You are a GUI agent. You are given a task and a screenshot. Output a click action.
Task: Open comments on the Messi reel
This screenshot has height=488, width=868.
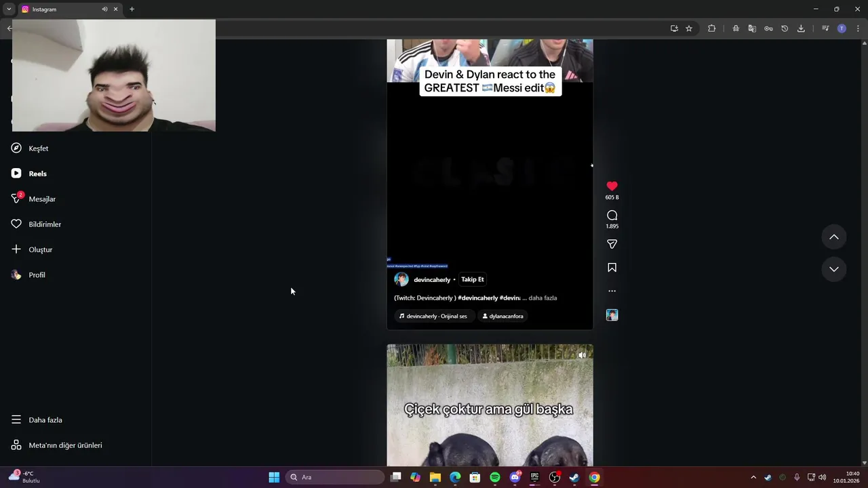pyautogui.click(x=612, y=216)
